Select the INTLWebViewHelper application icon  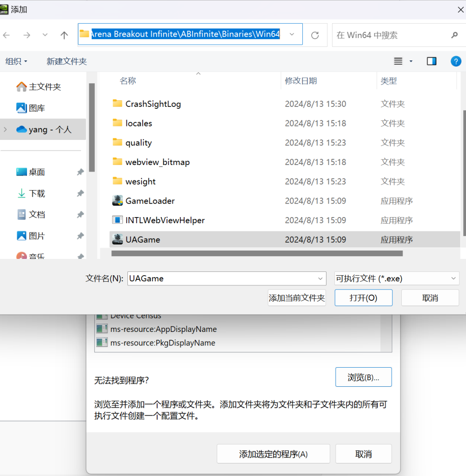(x=117, y=220)
